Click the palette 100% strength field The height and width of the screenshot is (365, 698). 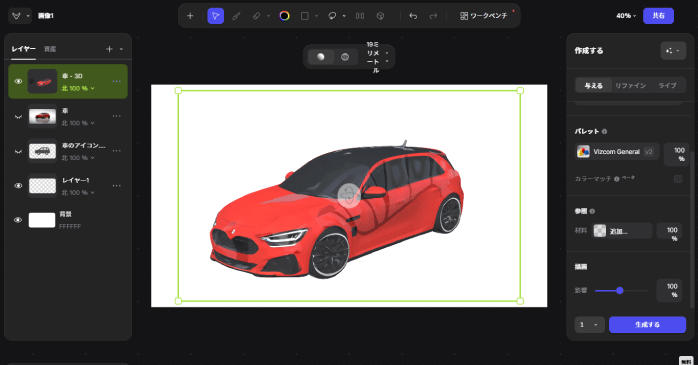(x=677, y=154)
